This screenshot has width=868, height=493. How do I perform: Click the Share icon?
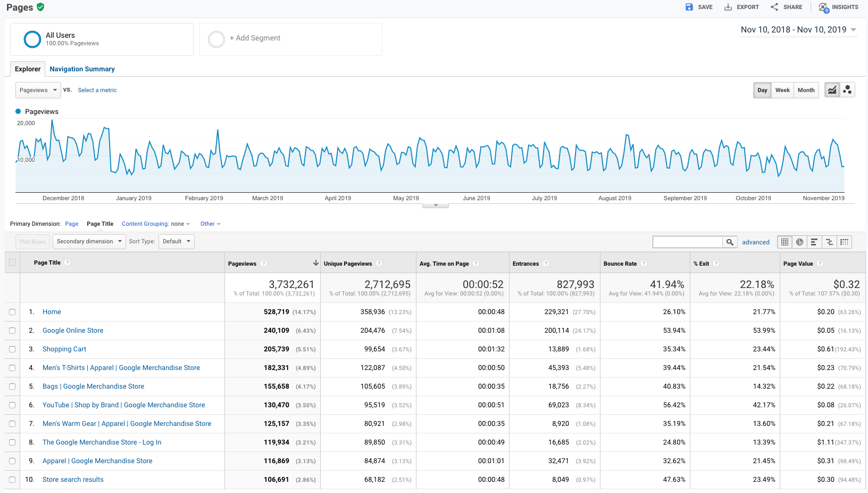pyautogui.click(x=774, y=7)
